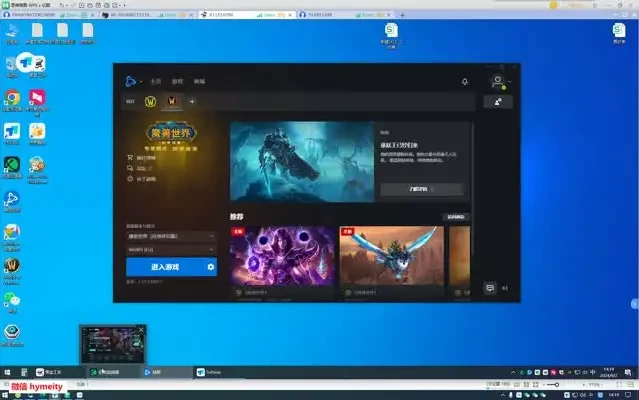Image resolution: width=639 pixels, height=400 pixels.
Task: Click the plus icon to add game
Action: pos(192,101)
